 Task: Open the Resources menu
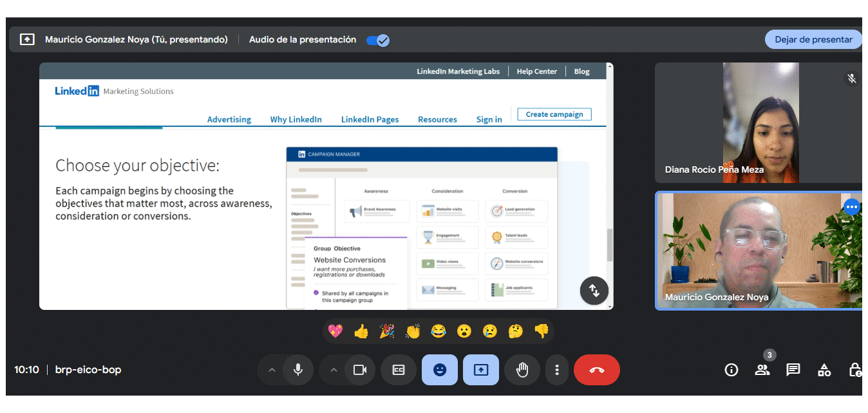coord(437,119)
